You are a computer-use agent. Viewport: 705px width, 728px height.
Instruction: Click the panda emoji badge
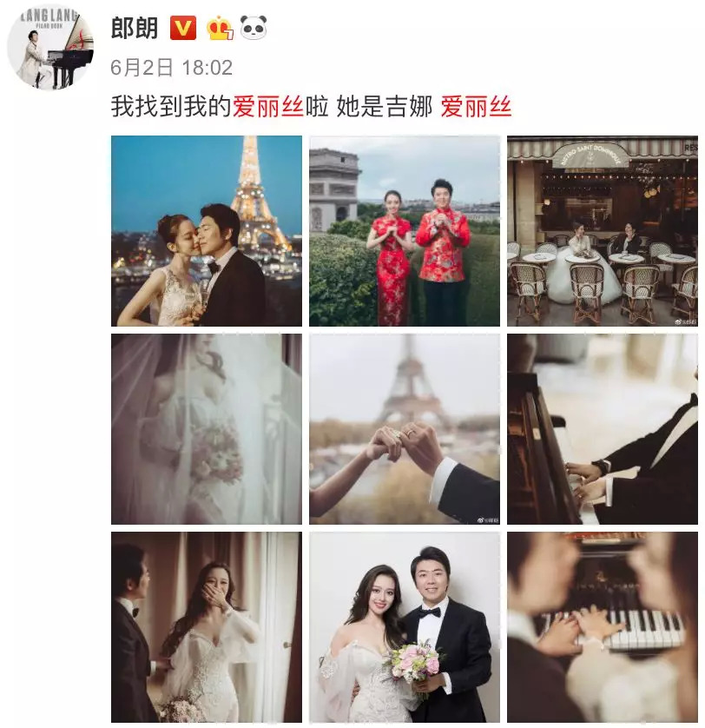coord(254,28)
